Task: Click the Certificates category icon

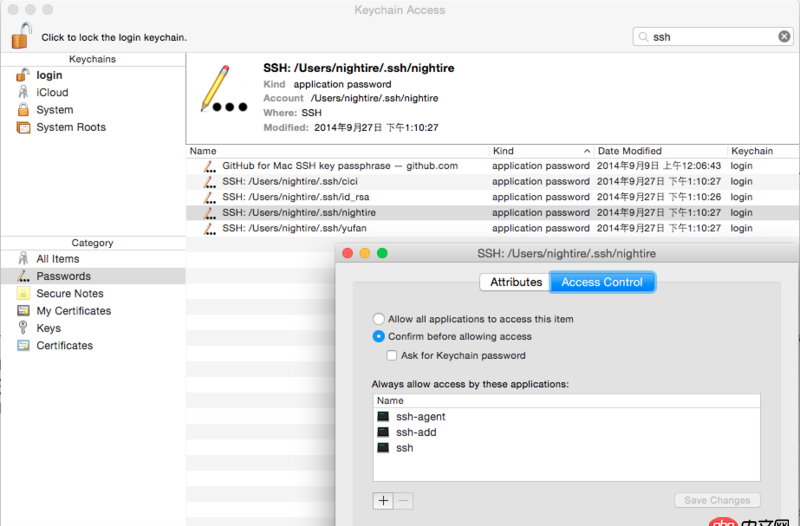Action: tap(23, 345)
